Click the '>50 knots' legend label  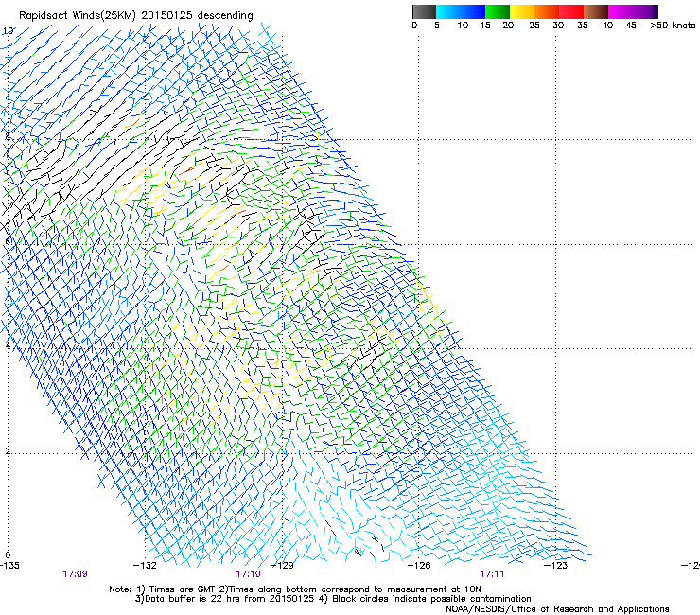[x=673, y=26]
